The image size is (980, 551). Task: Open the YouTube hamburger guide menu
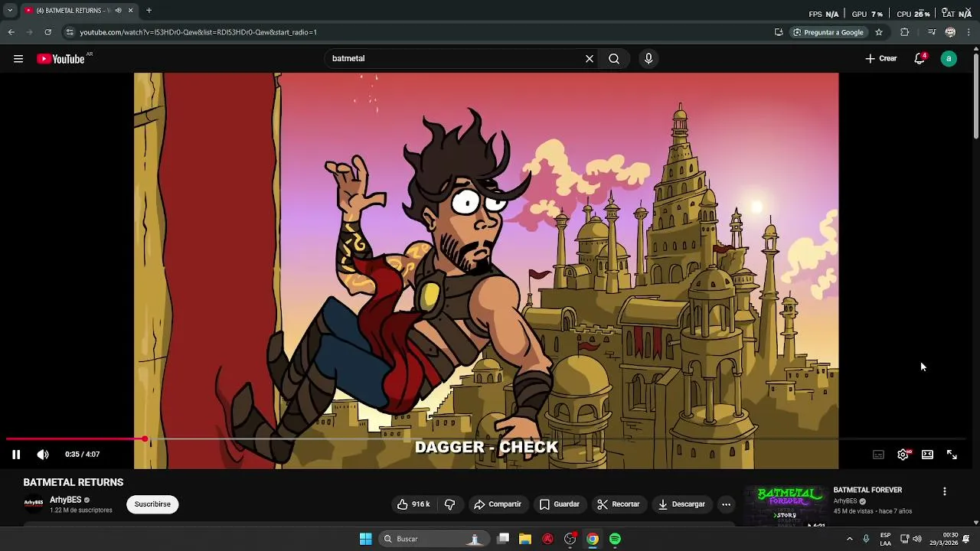[18, 59]
